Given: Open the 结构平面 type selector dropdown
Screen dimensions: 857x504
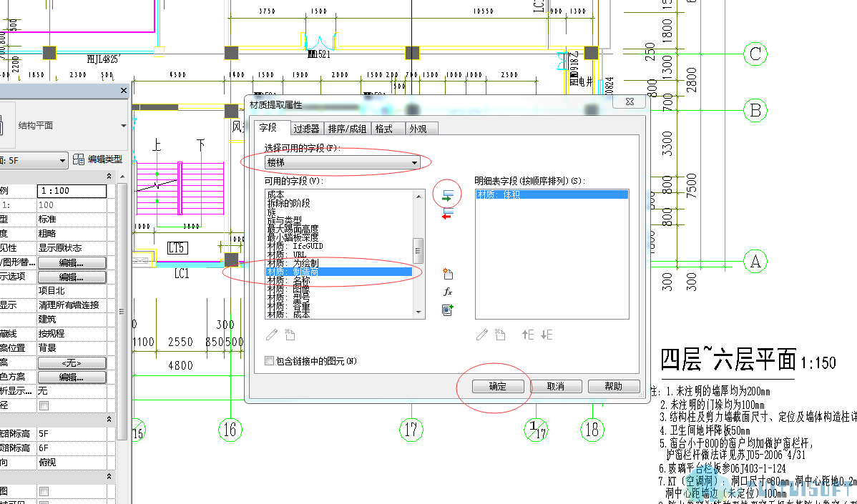Looking at the screenshot, I should [x=124, y=126].
